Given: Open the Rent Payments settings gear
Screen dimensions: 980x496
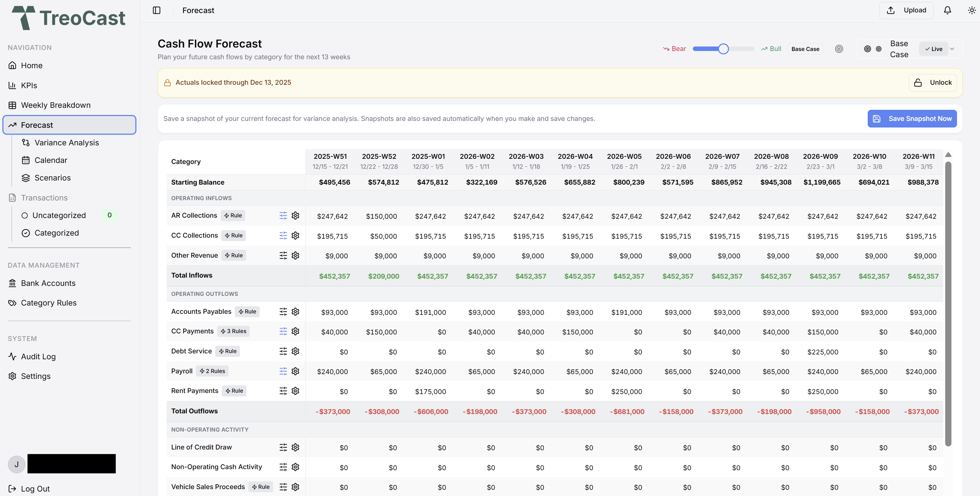Looking at the screenshot, I should tap(296, 391).
